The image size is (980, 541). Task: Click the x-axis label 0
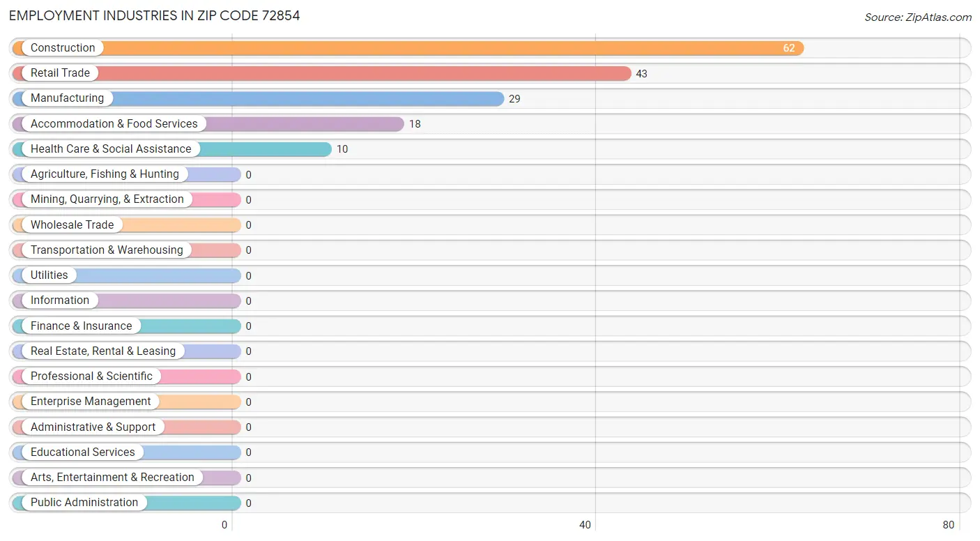[x=224, y=525]
